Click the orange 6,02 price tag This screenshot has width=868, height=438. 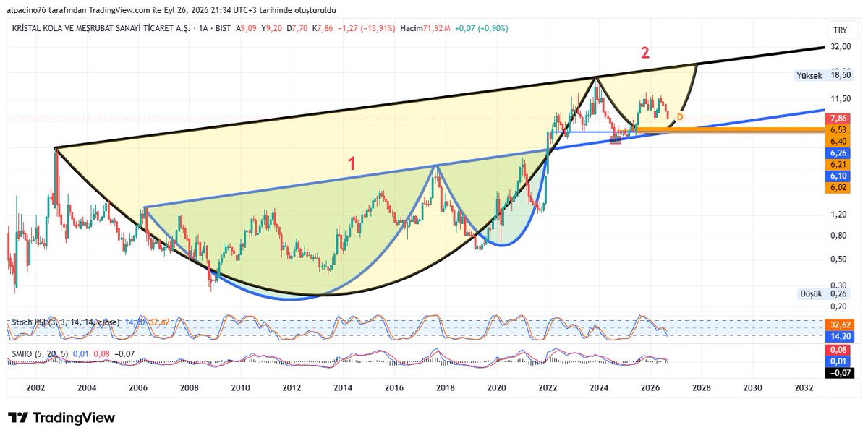point(839,188)
